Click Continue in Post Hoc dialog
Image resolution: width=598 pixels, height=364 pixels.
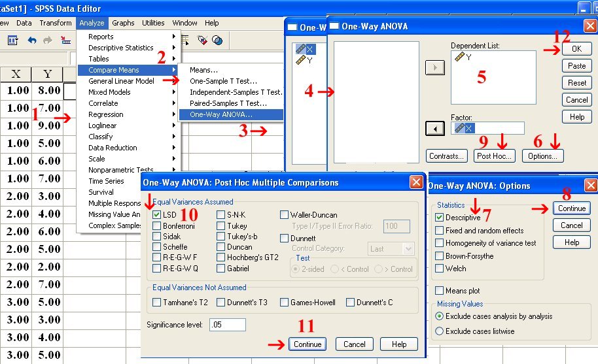tap(308, 344)
